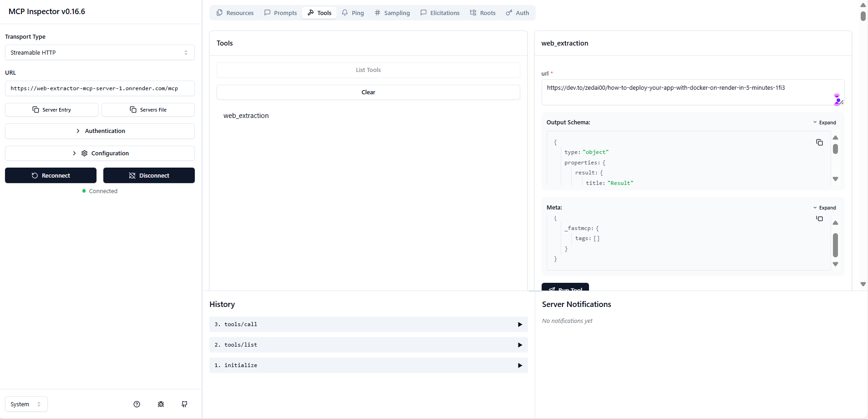Copy the Meta JSON using its copy icon
The height and width of the screenshot is (419, 868).
tap(820, 219)
